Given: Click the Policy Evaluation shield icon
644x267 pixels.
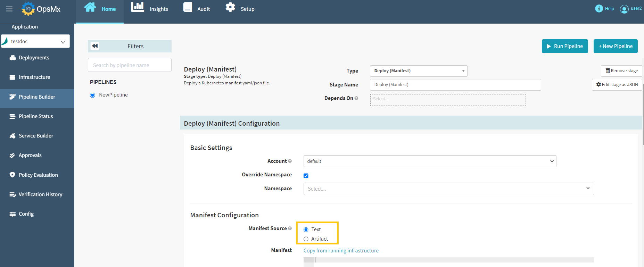Looking at the screenshot, I should point(13,175).
